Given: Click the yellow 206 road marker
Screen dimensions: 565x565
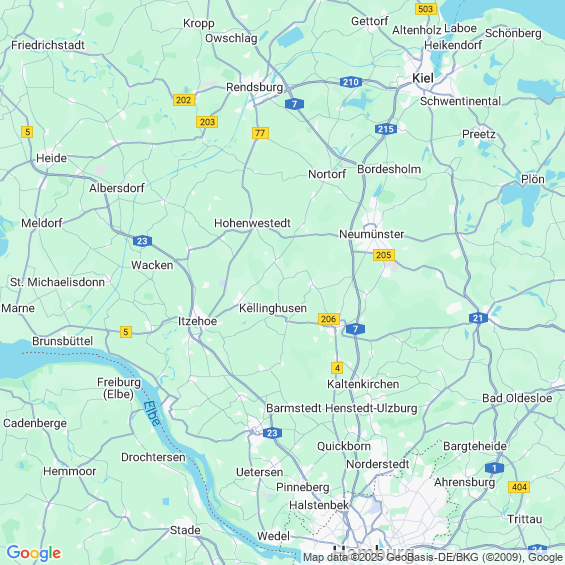Looking at the screenshot, I should 329,319.
